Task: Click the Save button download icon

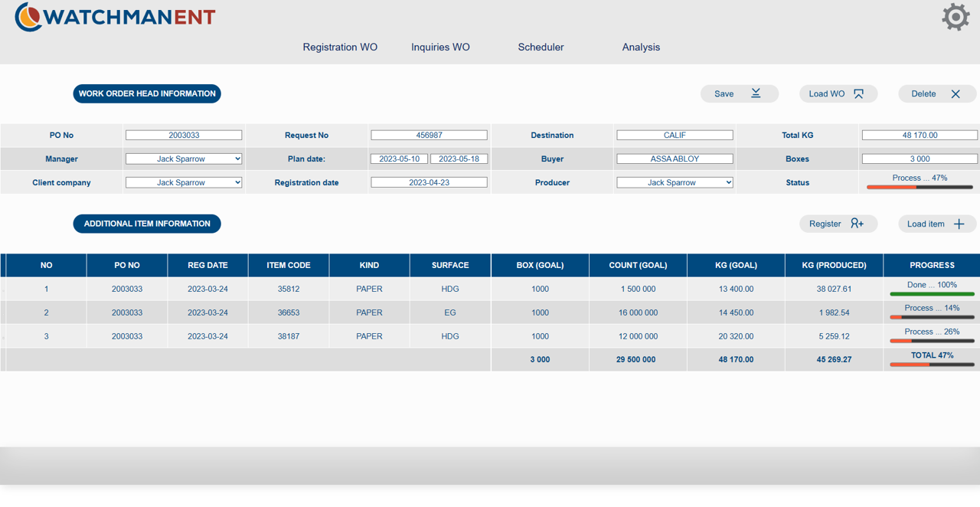Action: (x=756, y=93)
